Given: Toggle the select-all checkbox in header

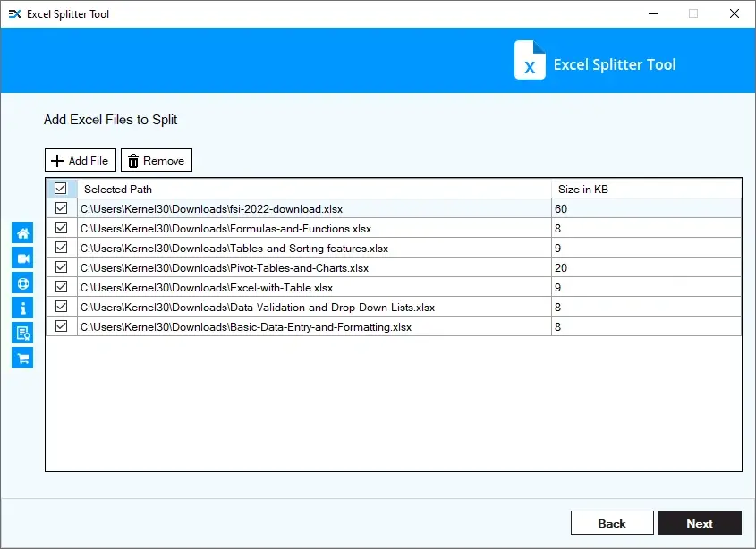Looking at the screenshot, I should pos(61,189).
